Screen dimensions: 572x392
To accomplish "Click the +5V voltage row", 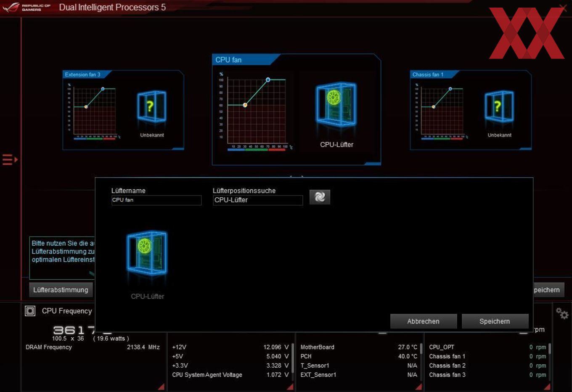I will [x=230, y=356].
